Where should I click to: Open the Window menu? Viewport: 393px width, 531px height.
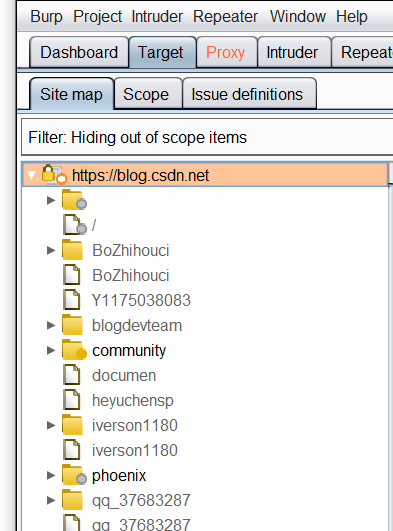[x=298, y=17]
